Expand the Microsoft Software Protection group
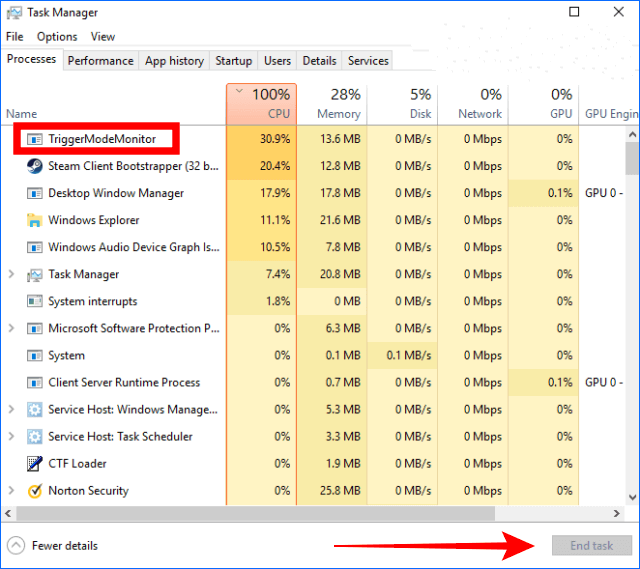Image resolution: width=640 pixels, height=569 pixels. point(11,328)
